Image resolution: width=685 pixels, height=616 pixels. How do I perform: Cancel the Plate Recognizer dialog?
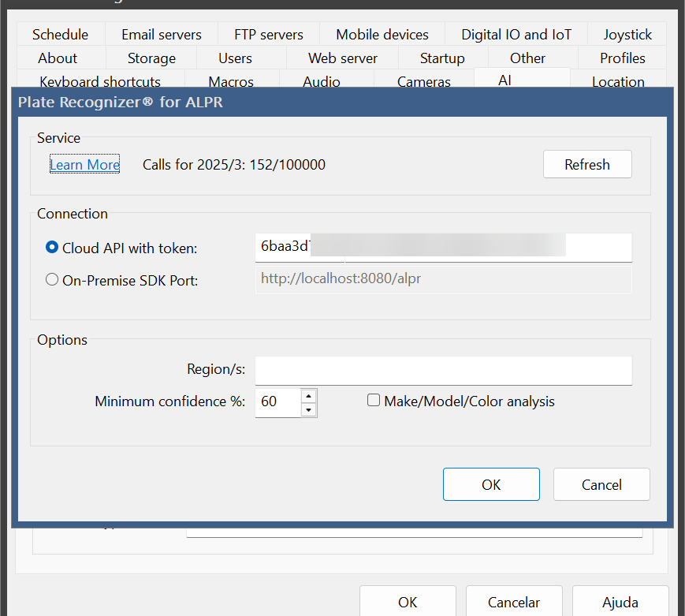pyautogui.click(x=601, y=484)
